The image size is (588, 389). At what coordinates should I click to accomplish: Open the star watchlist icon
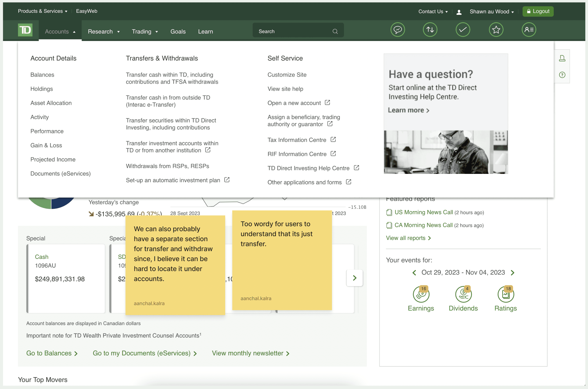[496, 30]
